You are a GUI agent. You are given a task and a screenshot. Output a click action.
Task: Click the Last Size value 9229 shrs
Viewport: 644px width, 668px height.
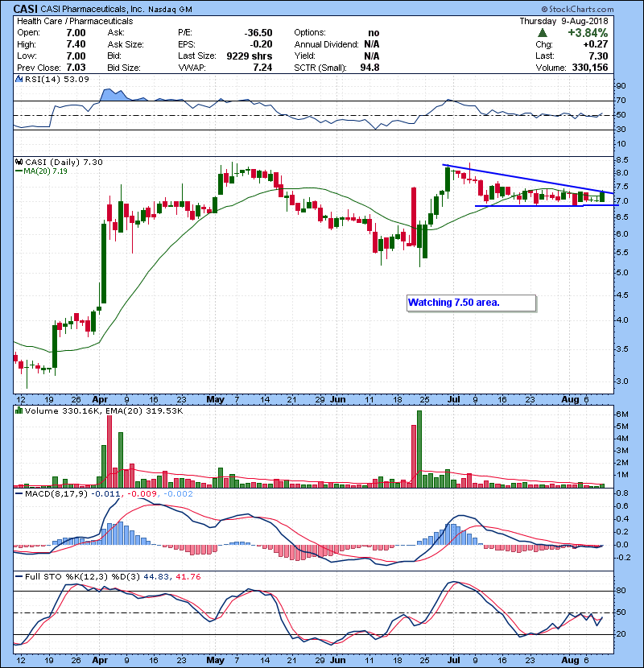point(250,56)
